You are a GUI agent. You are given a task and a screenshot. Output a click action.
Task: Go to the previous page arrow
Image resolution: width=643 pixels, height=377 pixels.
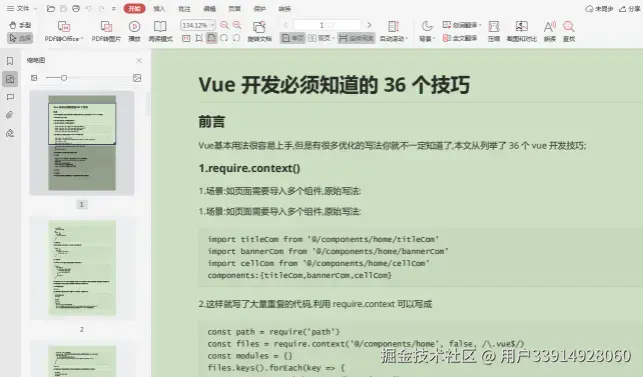(286, 25)
